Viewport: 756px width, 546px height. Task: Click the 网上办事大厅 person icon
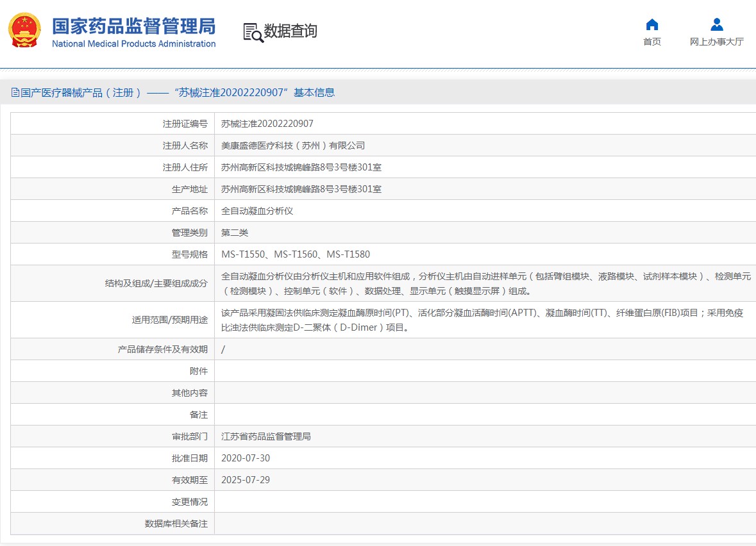pyautogui.click(x=716, y=25)
